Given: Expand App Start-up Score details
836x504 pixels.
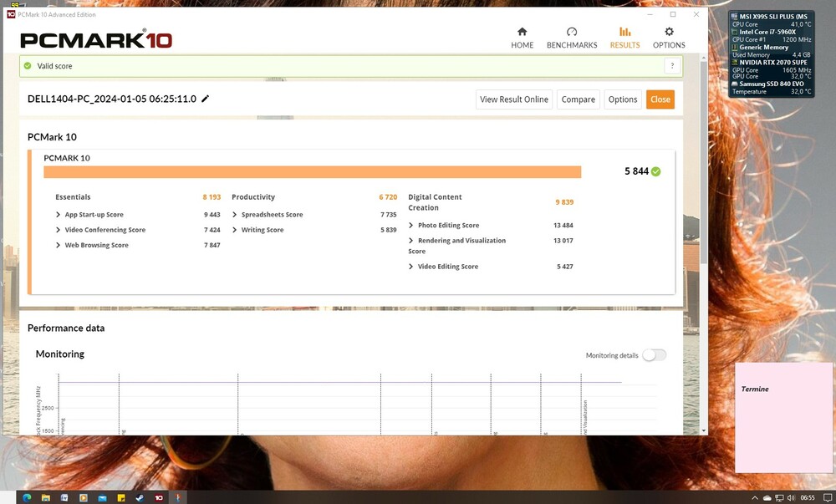Looking at the screenshot, I should click(59, 215).
